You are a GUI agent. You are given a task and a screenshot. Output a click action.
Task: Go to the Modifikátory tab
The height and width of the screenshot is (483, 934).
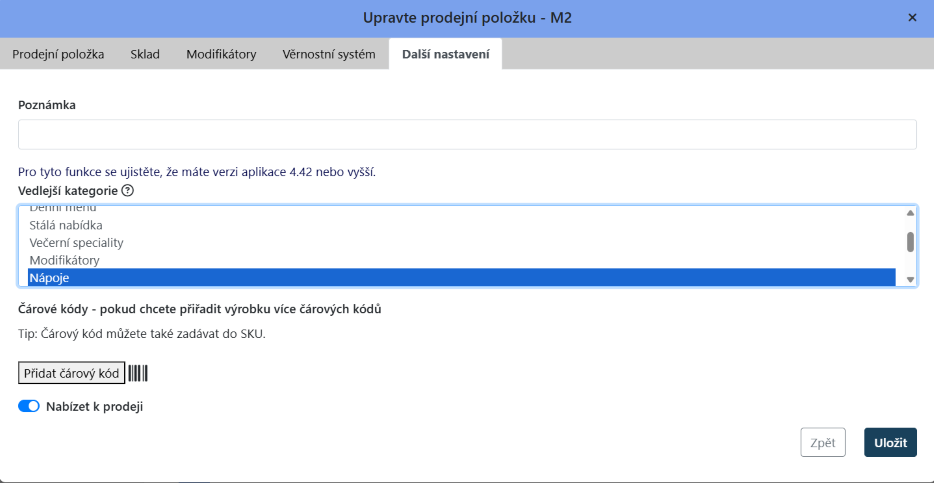coord(221,54)
